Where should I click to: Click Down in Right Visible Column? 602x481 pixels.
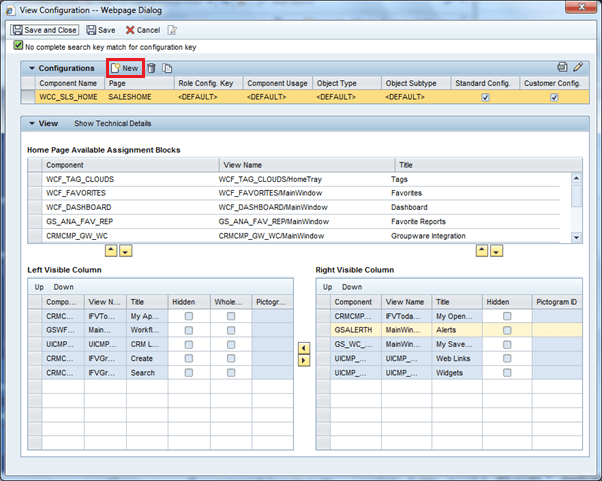pos(352,286)
